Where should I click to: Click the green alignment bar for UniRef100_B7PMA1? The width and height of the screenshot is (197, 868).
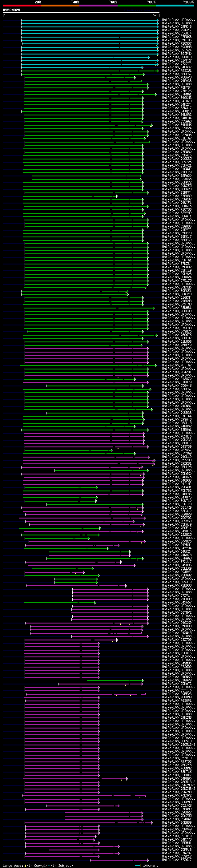pos(90,94)
